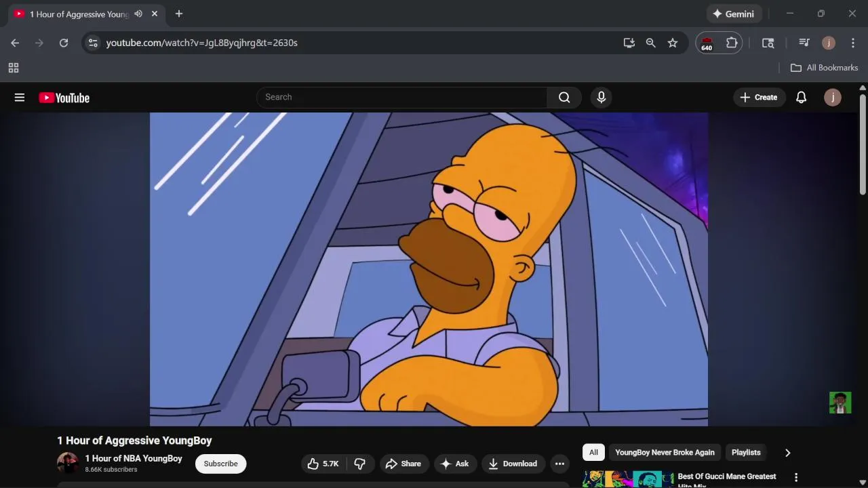Screen dimensions: 868x488
Task: Click the video title 1 Hour of Aggressive YoungBoy
Action: point(134,441)
